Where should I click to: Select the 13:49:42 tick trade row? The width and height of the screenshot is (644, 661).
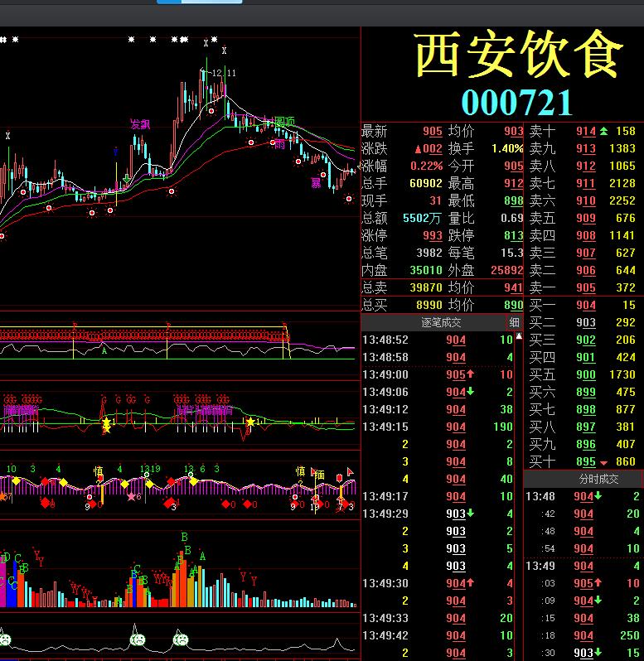click(438, 635)
